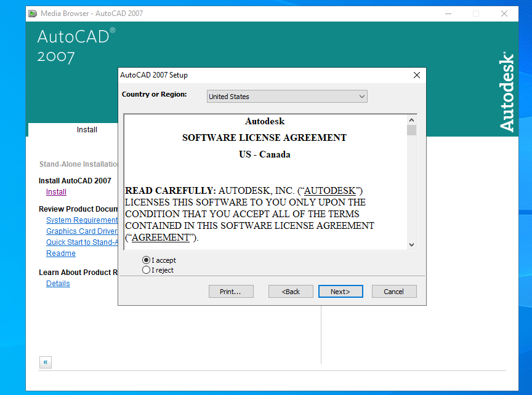Click the Next> button
Screen dimensions: 532x395
click(x=341, y=292)
